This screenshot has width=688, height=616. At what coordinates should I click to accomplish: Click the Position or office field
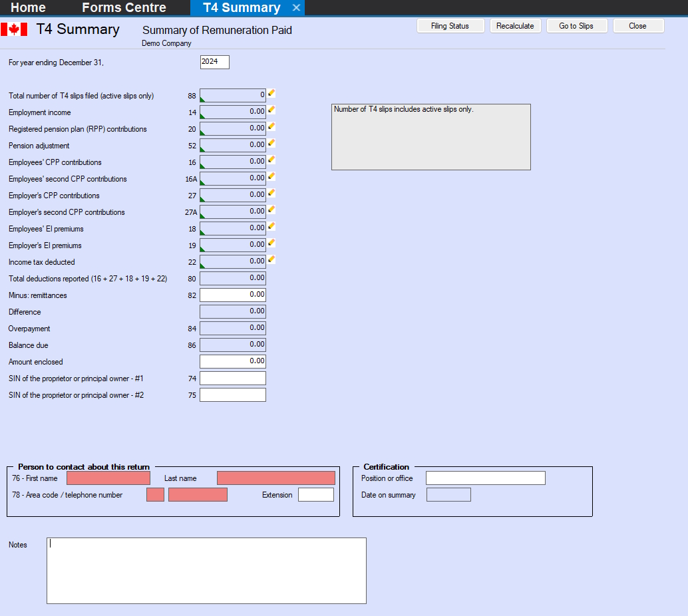click(485, 478)
